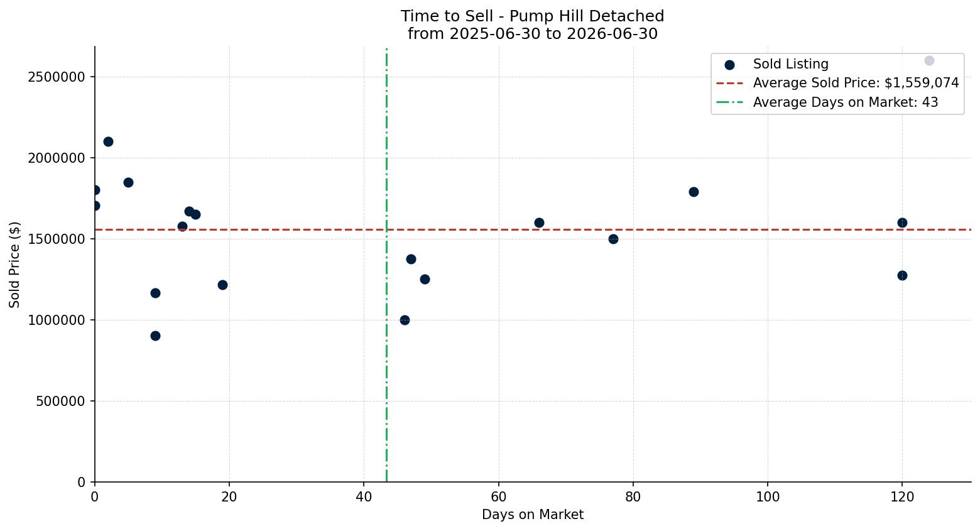980x531 pixels.
Task: Click the 40 x-axis tick label
Action: coord(364,496)
